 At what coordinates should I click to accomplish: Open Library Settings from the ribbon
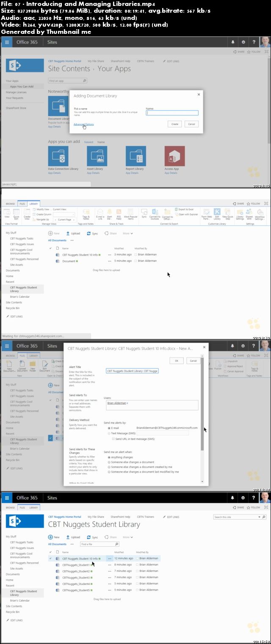[240, 214]
